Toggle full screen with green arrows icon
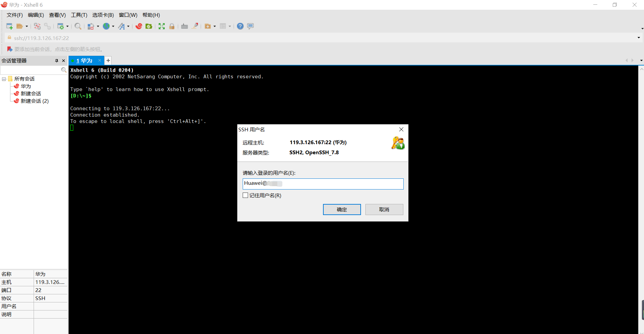The height and width of the screenshot is (334, 644). (162, 26)
